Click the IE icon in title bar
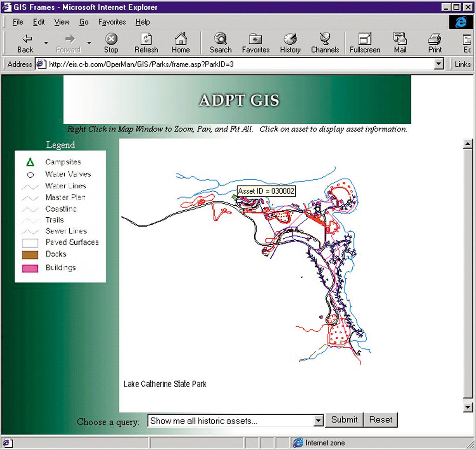Screen dimensions: 476x450 click(7, 7)
